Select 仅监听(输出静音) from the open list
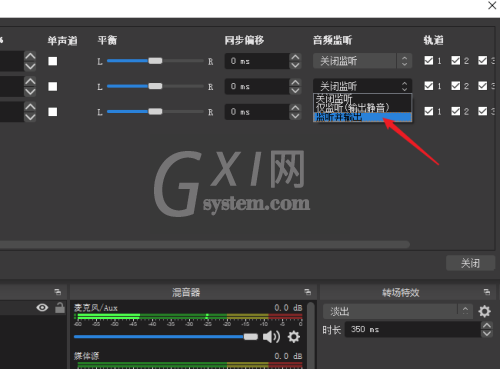 tap(362, 108)
